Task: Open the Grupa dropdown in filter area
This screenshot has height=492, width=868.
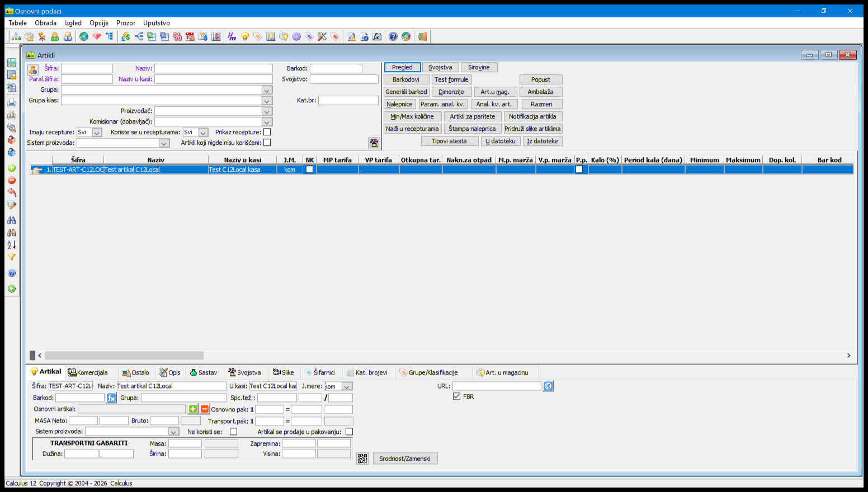Action: tap(267, 90)
